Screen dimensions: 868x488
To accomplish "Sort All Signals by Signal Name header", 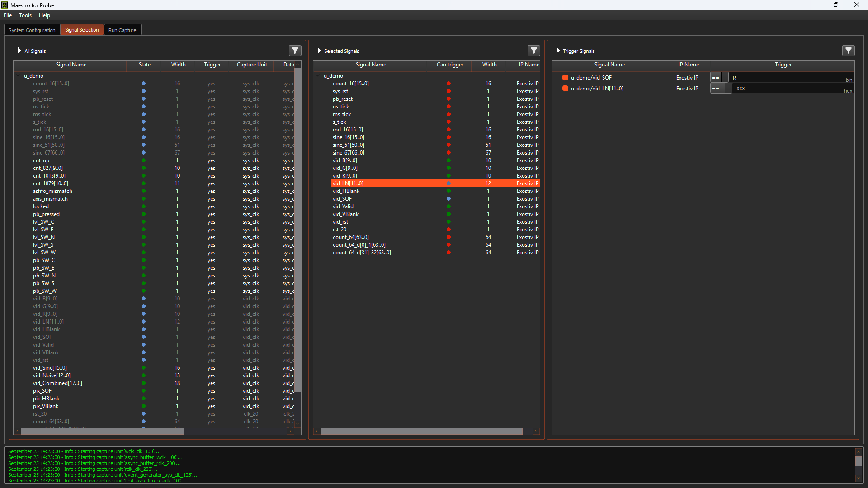I will (x=71, y=65).
